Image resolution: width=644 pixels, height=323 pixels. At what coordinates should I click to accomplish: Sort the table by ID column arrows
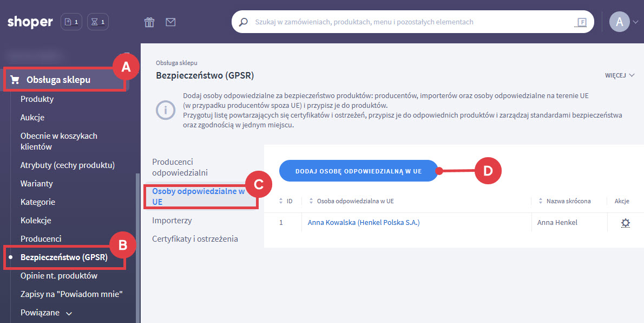pyautogui.click(x=281, y=201)
